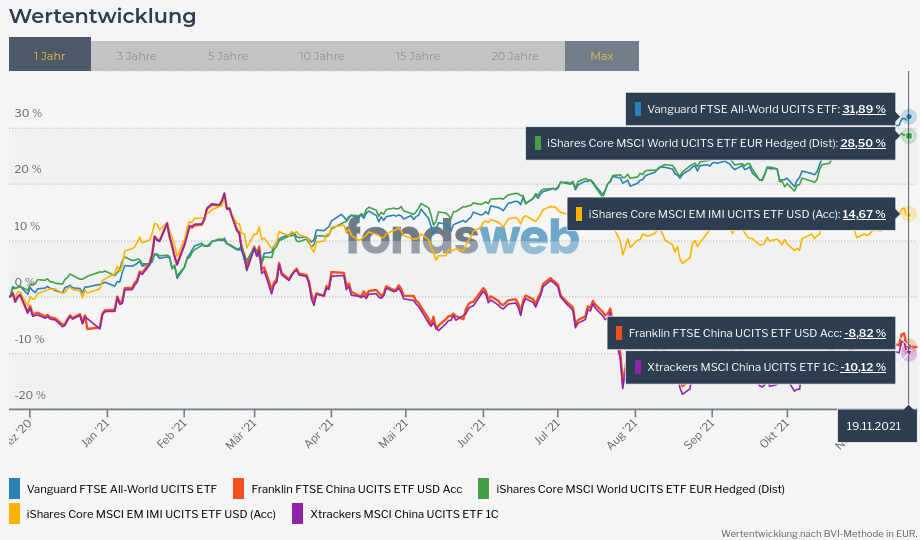Click the orange Franklin China legend swatch
Viewport: 920px width, 540px height.
tap(238, 489)
